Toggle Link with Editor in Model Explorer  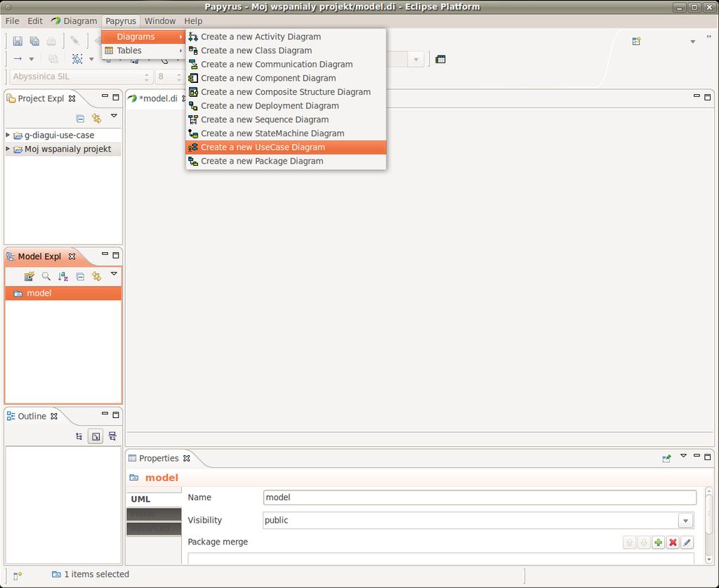tap(96, 276)
